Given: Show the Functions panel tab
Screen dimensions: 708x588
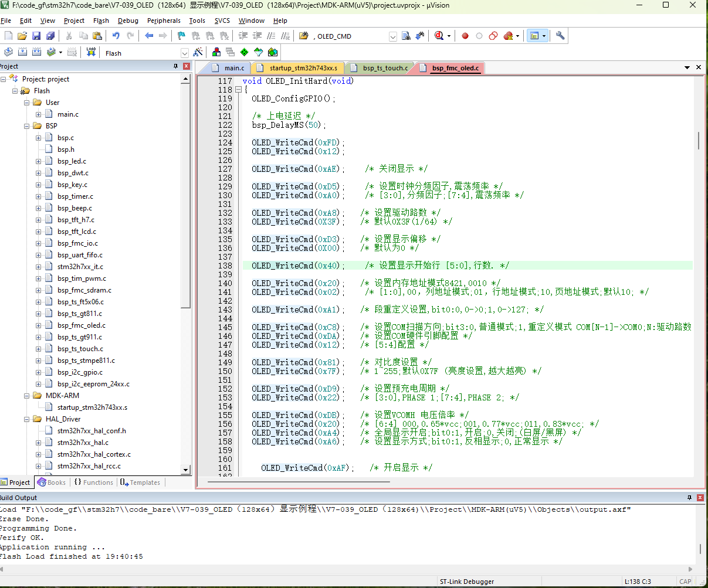Looking at the screenshot, I should [93, 482].
